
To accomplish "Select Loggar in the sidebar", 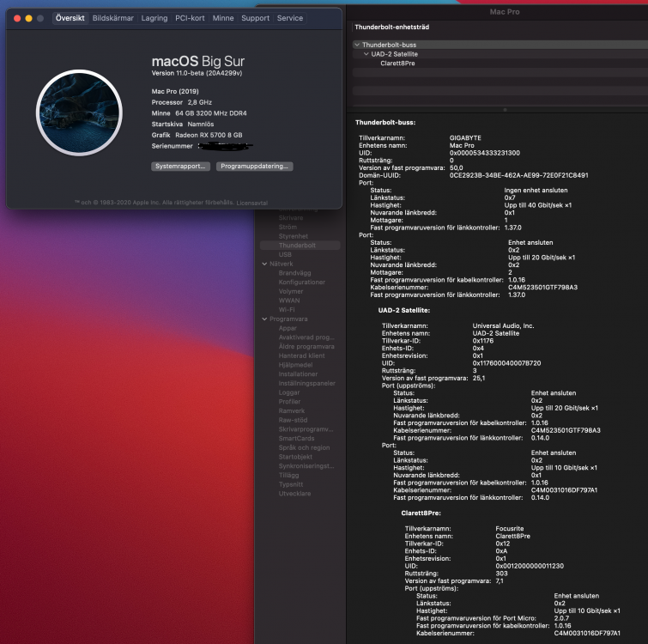I will pos(289,392).
